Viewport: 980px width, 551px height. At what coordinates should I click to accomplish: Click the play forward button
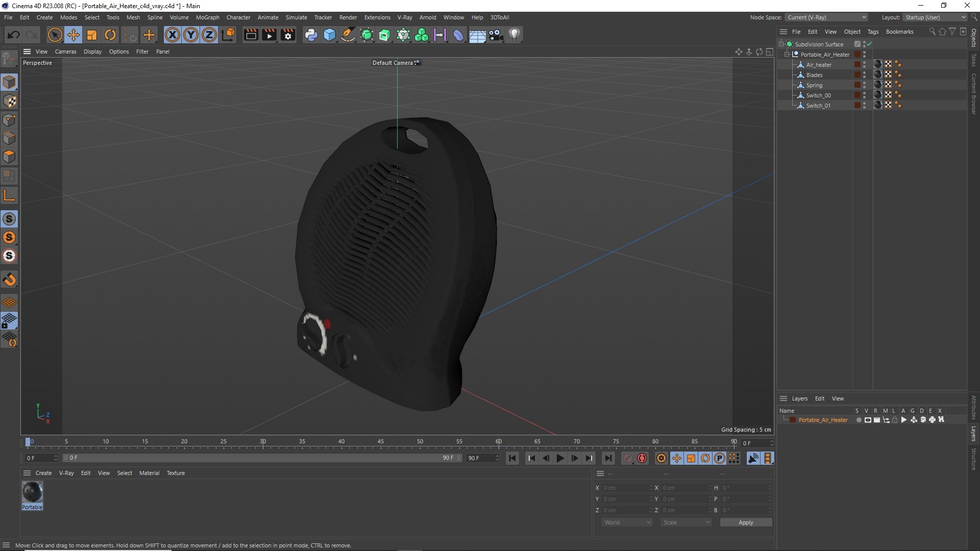(560, 458)
